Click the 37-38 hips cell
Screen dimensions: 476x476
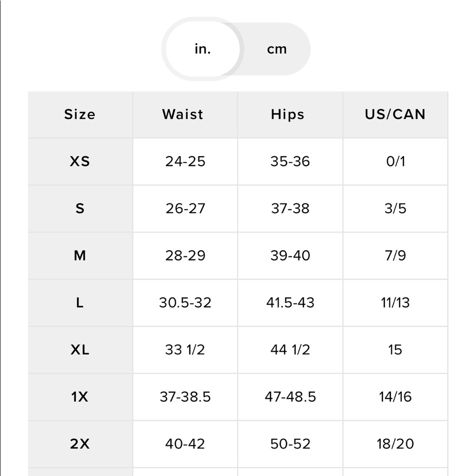[290, 208]
